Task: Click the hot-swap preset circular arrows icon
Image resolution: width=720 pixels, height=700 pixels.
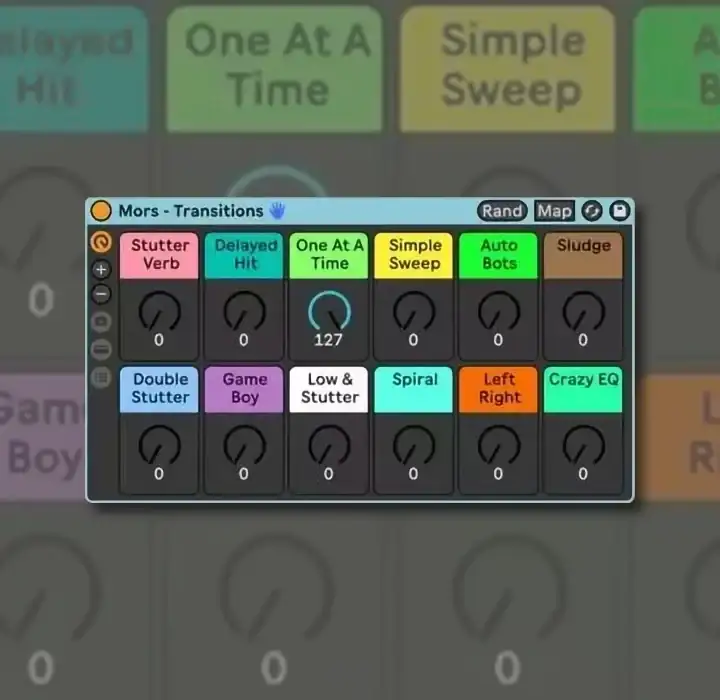Action: [592, 211]
